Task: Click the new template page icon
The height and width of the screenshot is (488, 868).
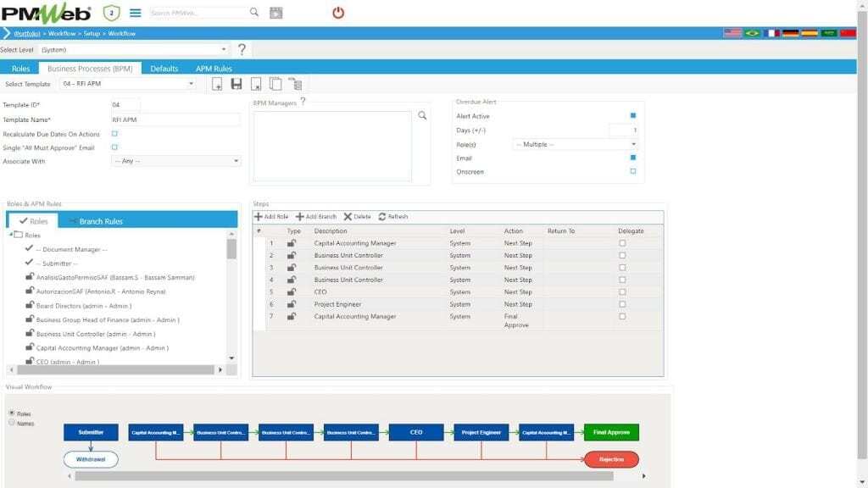Action: click(217, 84)
